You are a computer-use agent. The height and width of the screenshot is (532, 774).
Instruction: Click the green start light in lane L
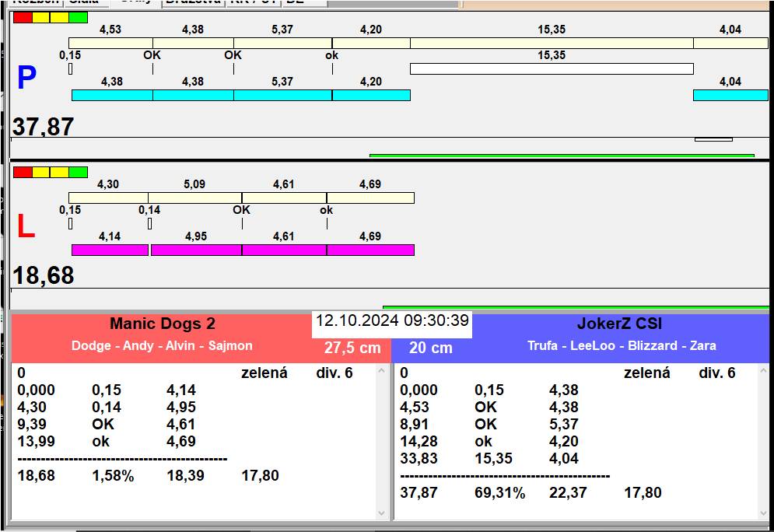tap(78, 172)
